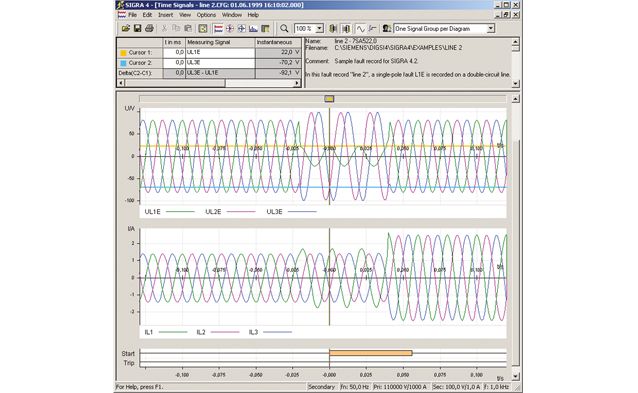638x393 pixels.
Task: Click the bar chart harmonics view icon
Action: point(253,28)
